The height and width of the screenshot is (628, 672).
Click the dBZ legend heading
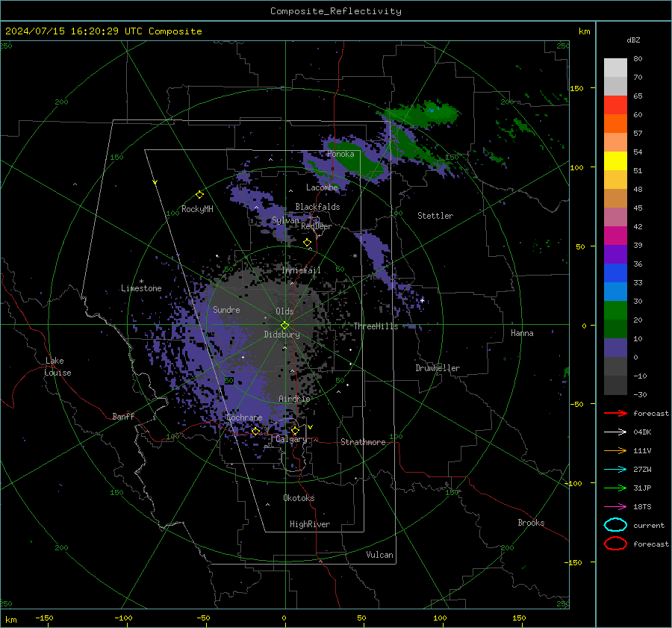pyautogui.click(x=633, y=40)
